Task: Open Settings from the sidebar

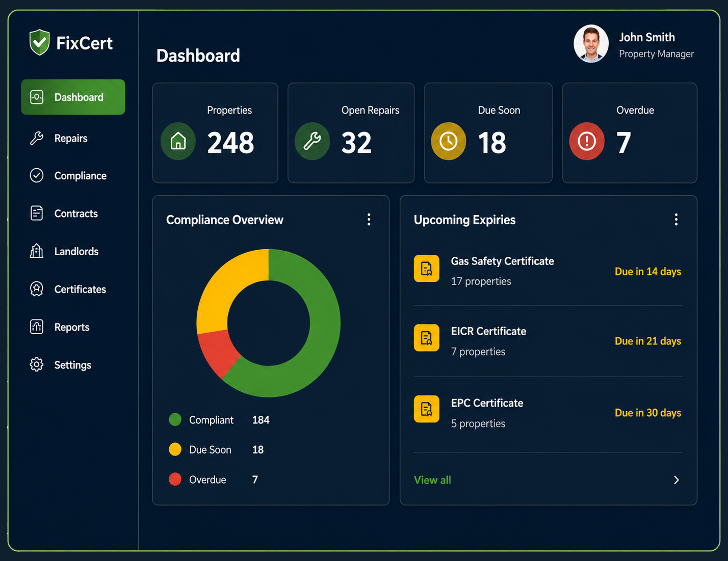Action: [x=73, y=365]
